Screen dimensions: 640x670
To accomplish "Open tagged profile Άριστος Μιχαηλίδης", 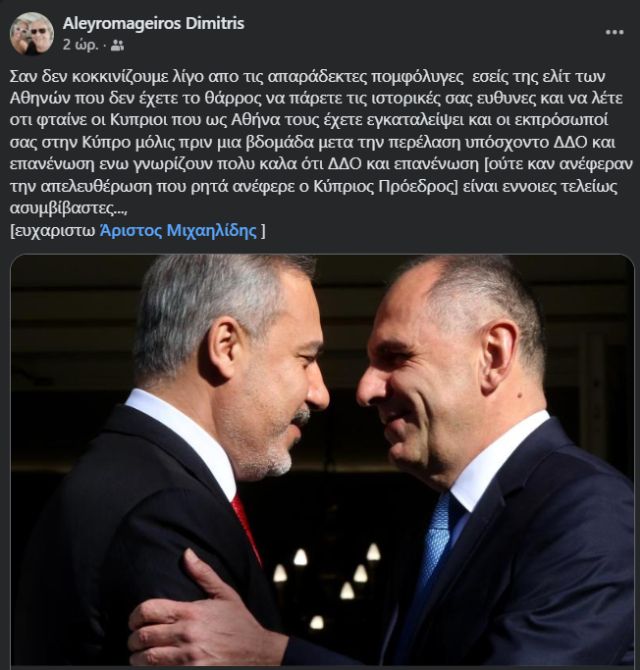I will tap(178, 231).
